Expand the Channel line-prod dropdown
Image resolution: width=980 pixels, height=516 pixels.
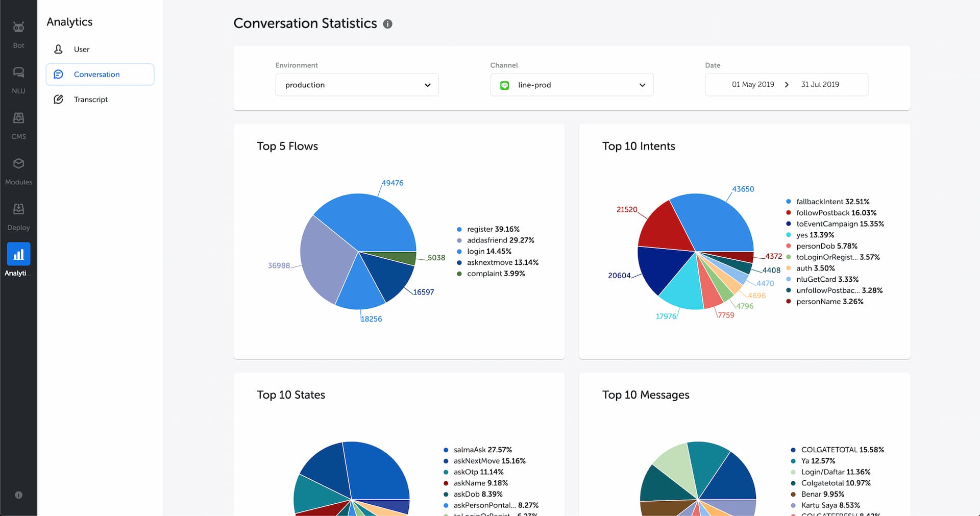click(x=572, y=85)
